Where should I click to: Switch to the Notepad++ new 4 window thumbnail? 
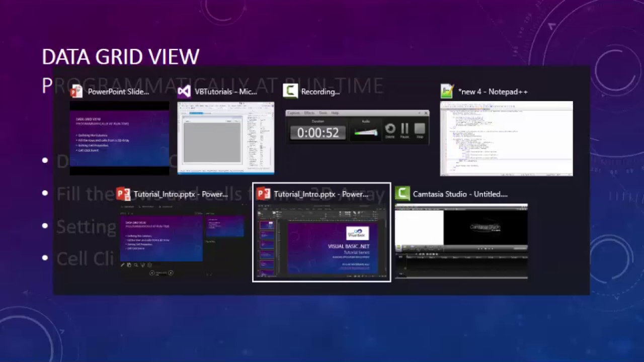click(x=506, y=139)
